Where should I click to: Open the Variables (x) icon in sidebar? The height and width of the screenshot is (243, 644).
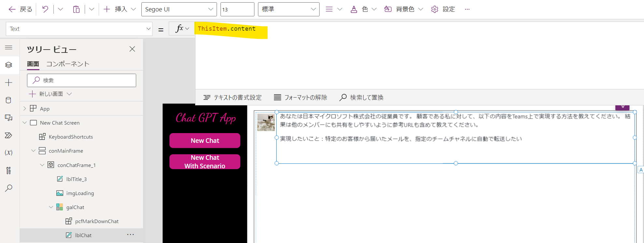pyautogui.click(x=9, y=153)
